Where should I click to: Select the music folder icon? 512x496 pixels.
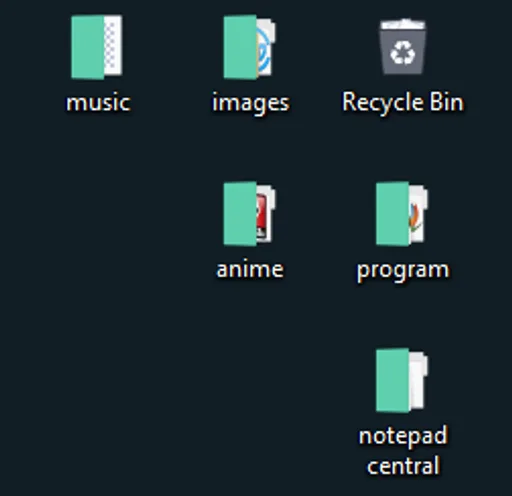click(x=97, y=47)
